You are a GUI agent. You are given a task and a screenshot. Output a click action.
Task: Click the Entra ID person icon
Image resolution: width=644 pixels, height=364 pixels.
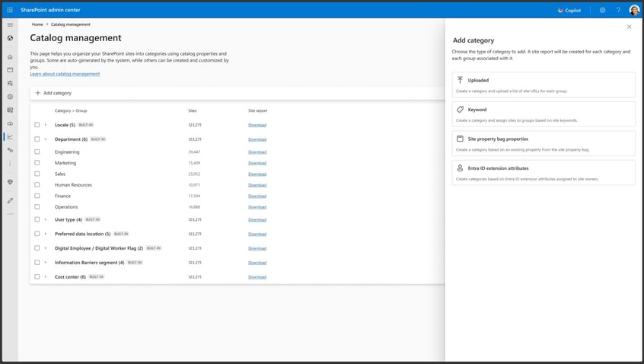(460, 168)
